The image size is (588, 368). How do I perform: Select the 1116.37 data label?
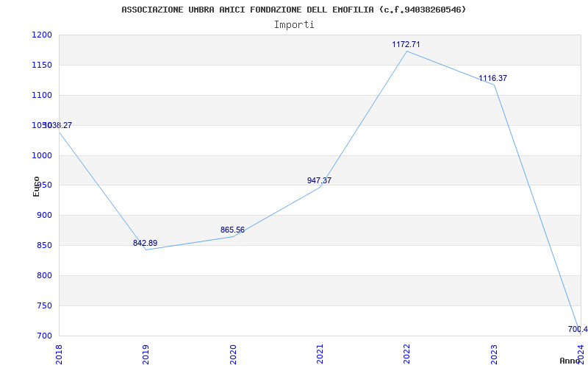tap(492, 79)
